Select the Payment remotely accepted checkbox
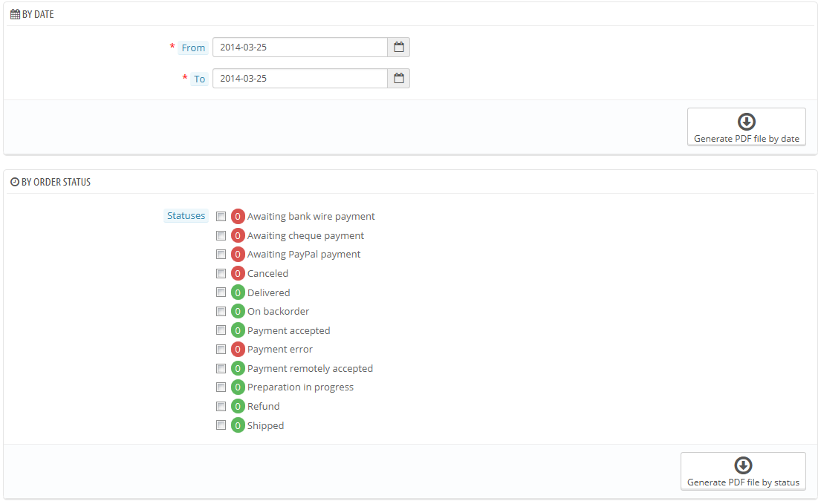Viewport: 821px width, 504px height. pyautogui.click(x=221, y=369)
